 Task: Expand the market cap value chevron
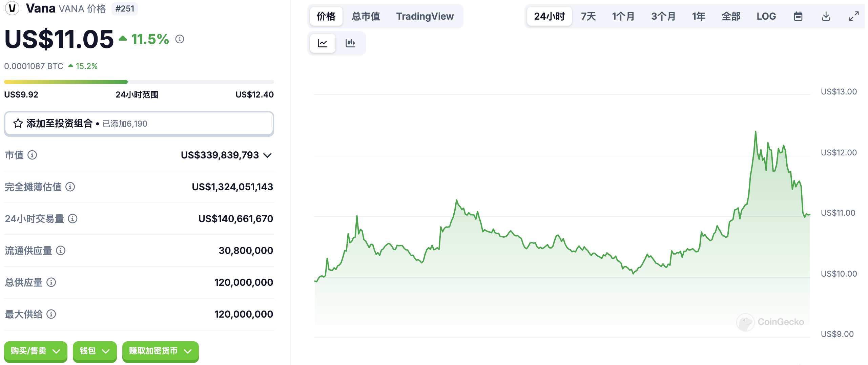coord(268,155)
